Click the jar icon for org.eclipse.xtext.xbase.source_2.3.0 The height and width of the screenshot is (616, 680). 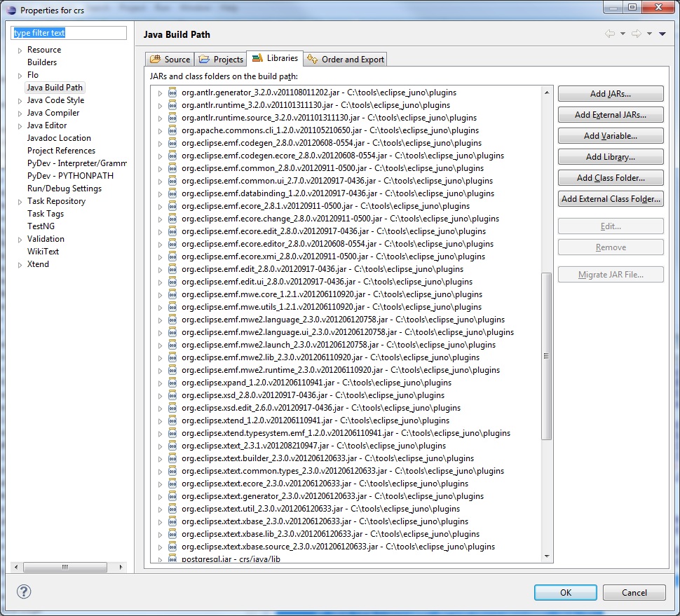(x=172, y=546)
